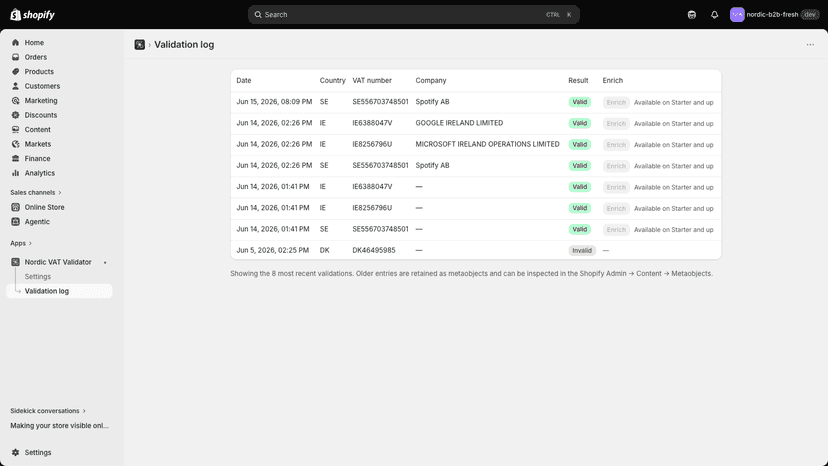Click the Home icon in sidebar
This screenshot has width=828, height=466.
[x=15, y=42]
